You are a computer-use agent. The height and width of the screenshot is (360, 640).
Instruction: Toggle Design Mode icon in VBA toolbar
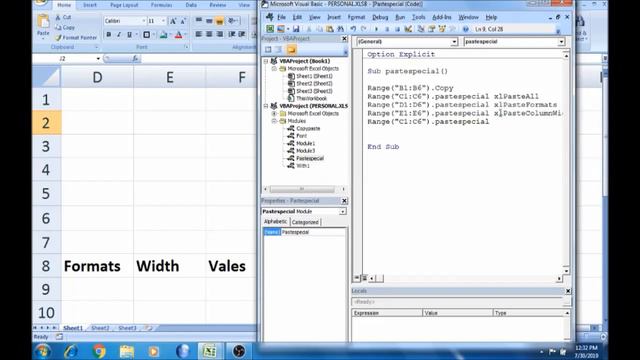pyautogui.click(x=408, y=29)
